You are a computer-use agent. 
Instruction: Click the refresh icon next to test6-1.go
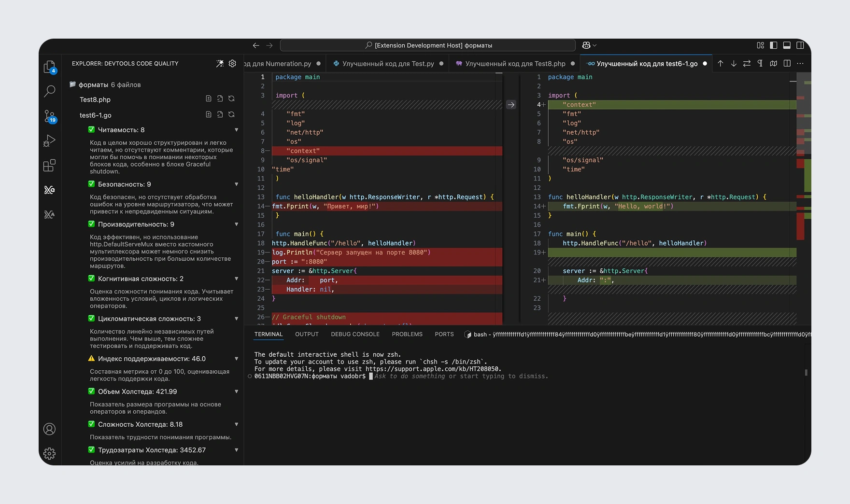pyautogui.click(x=232, y=114)
